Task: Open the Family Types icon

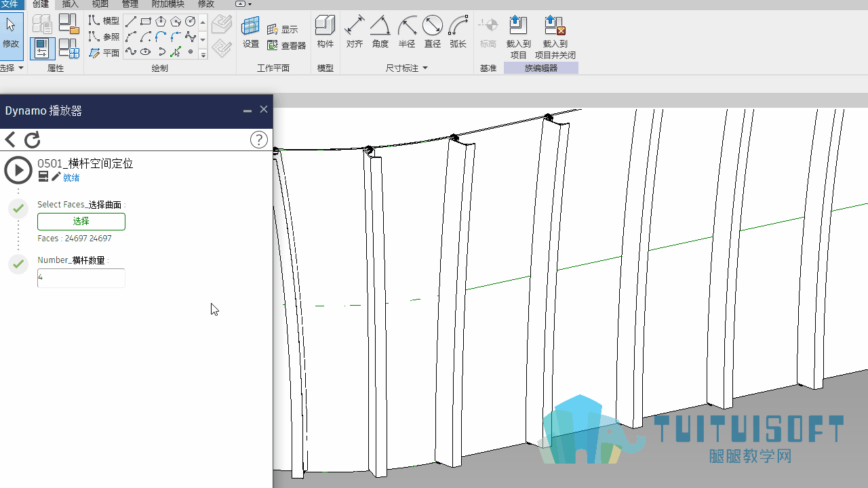Action: [68, 49]
